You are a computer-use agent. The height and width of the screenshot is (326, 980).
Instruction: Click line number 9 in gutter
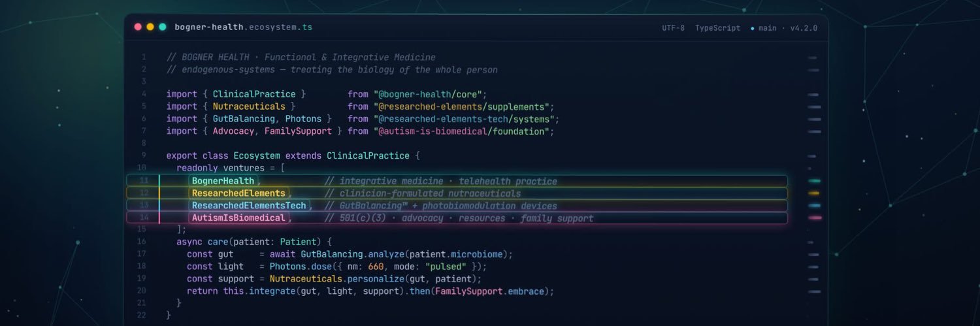(144, 156)
